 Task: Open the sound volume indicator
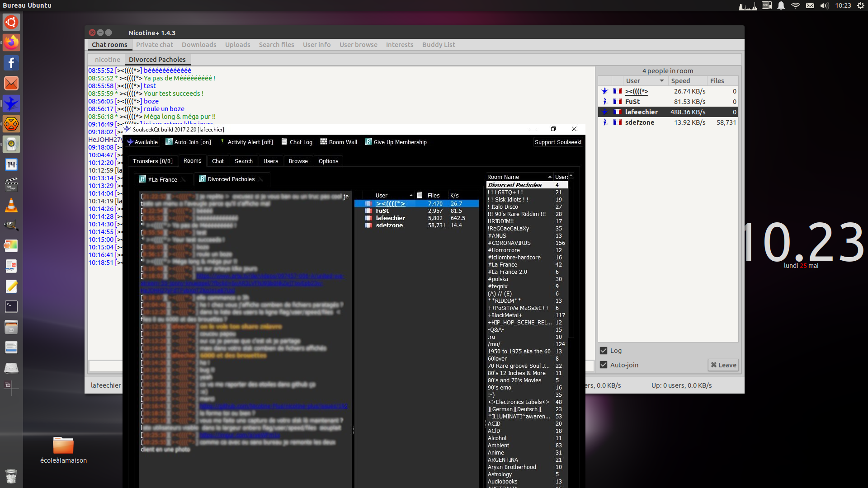click(x=825, y=5)
